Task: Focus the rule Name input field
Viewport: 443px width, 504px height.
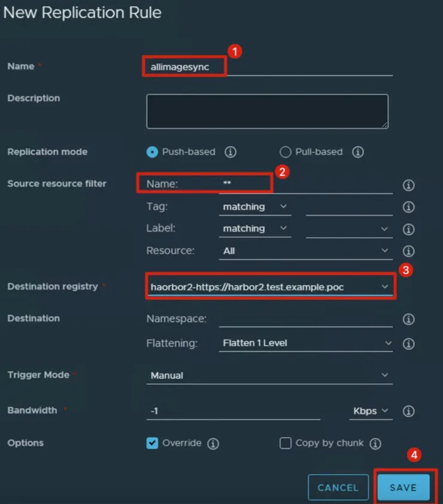Action: (269, 67)
